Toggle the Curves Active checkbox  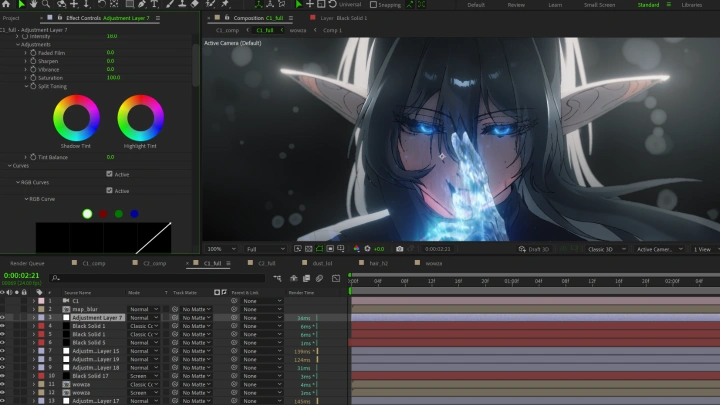tap(109, 174)
